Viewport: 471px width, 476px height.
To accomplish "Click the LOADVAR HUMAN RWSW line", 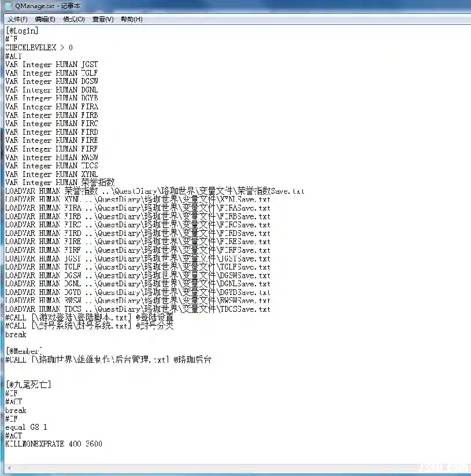I will pyautogui.click(x=138, y=301).
